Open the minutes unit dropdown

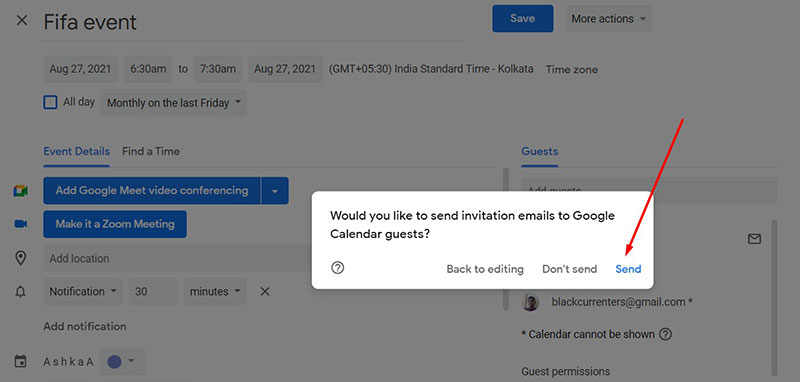pyautogui.click(x=215, y=292)
